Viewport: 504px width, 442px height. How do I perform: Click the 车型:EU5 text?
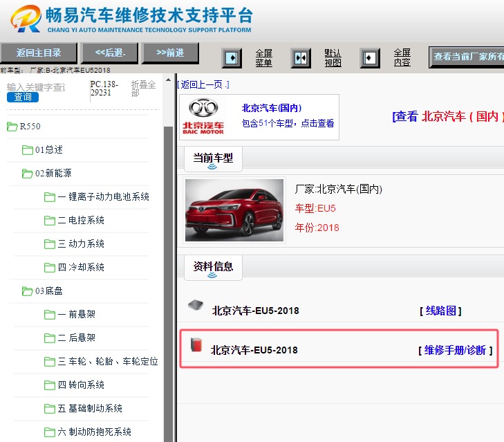[315, 208]
